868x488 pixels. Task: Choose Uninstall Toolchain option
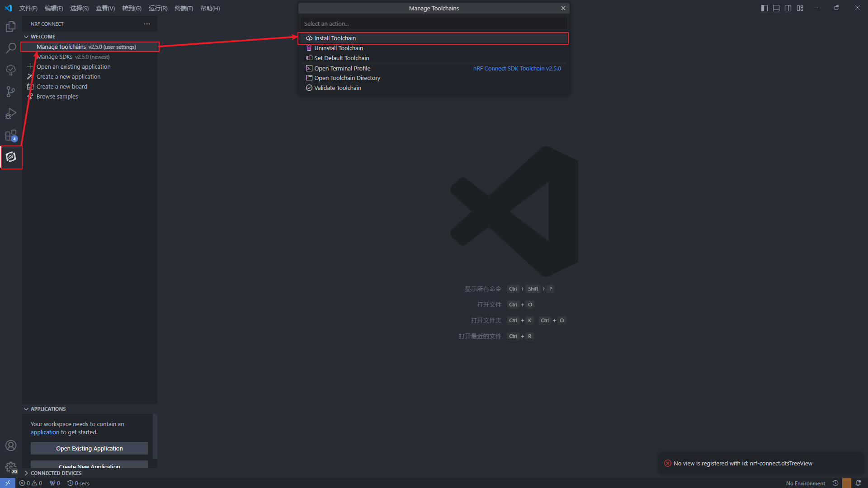point(338,48)
